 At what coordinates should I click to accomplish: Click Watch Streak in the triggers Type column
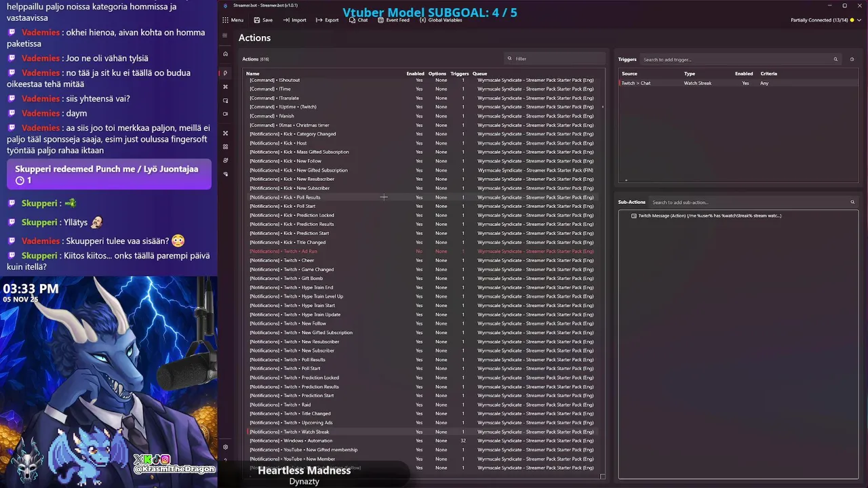coord(697,83)
